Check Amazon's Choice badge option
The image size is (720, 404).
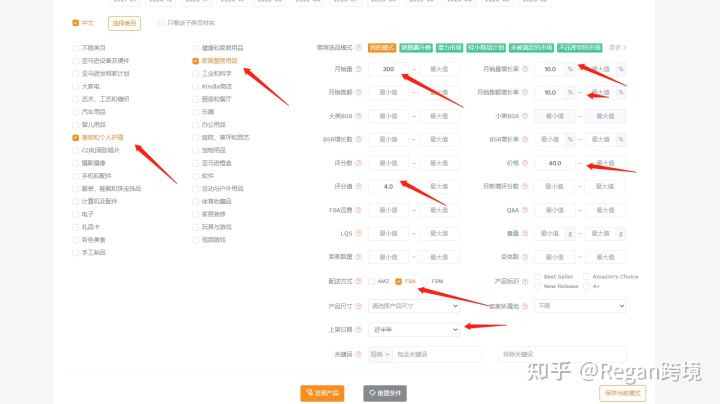(586, 276)
